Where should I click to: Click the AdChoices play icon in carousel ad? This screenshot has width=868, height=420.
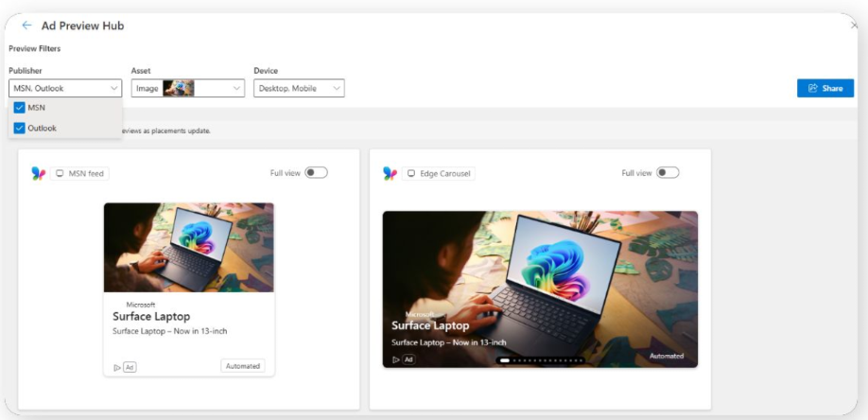(396, 359)
